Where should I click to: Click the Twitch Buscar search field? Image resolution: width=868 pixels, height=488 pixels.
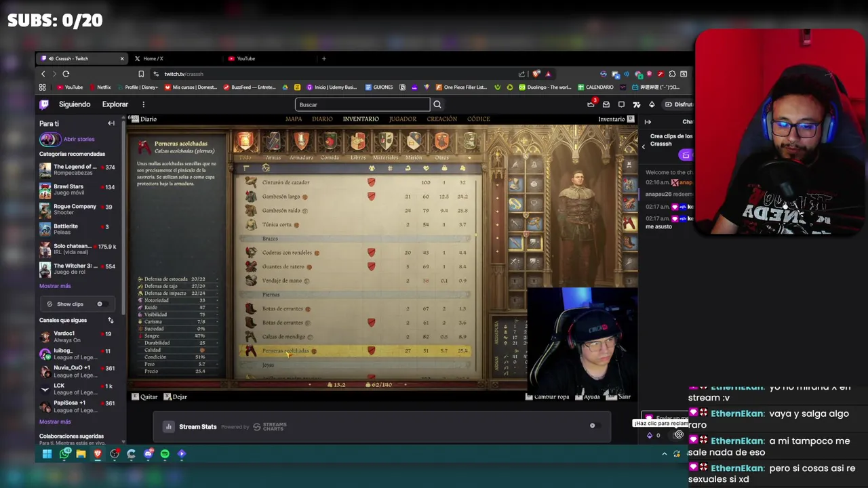[x=362, y=104]
